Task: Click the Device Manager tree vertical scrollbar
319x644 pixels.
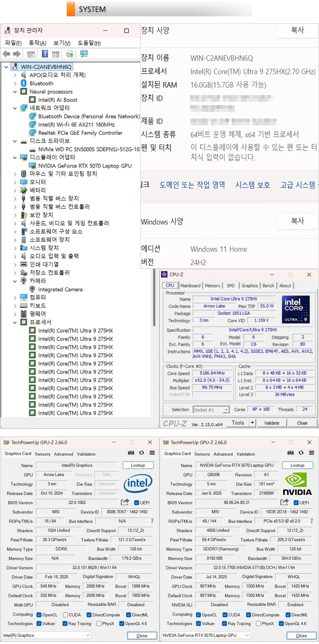Action: pyautogui.click(x=154, y=297)
